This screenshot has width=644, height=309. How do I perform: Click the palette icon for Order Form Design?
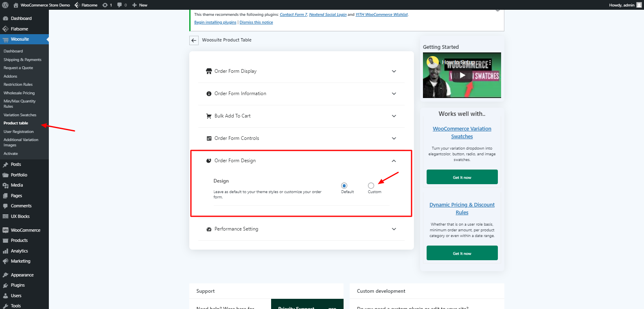[209, 161]
